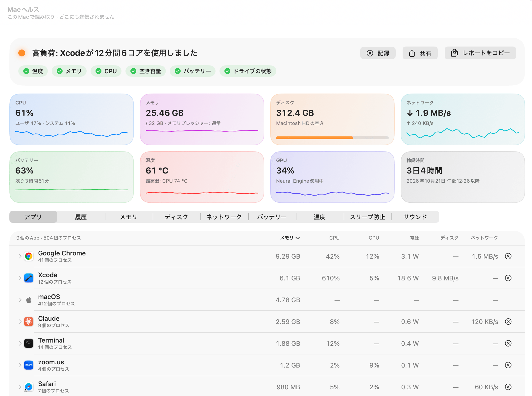Expand the macOS process row
This screenshot has width=532, height=396.
coord(20,300)
